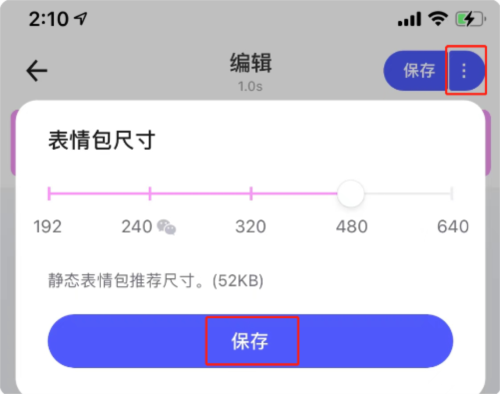Tap the 320 size label
The height and width of the screenshot is (394, 500).
(251, 227)
